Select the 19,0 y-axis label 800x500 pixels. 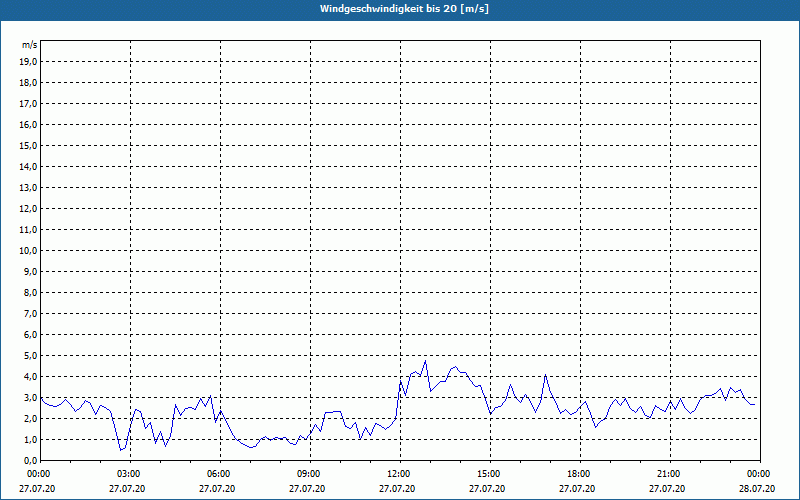(x=29, y=61)
